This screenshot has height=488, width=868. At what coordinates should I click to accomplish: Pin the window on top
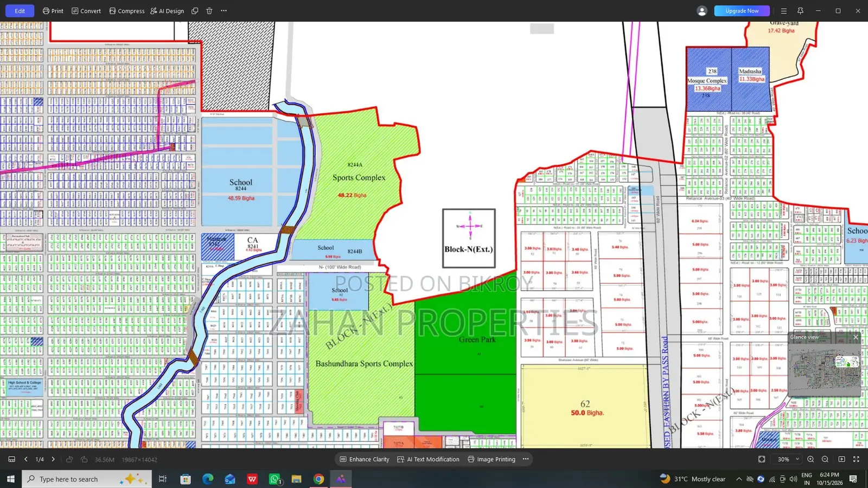tap(800, 11)
